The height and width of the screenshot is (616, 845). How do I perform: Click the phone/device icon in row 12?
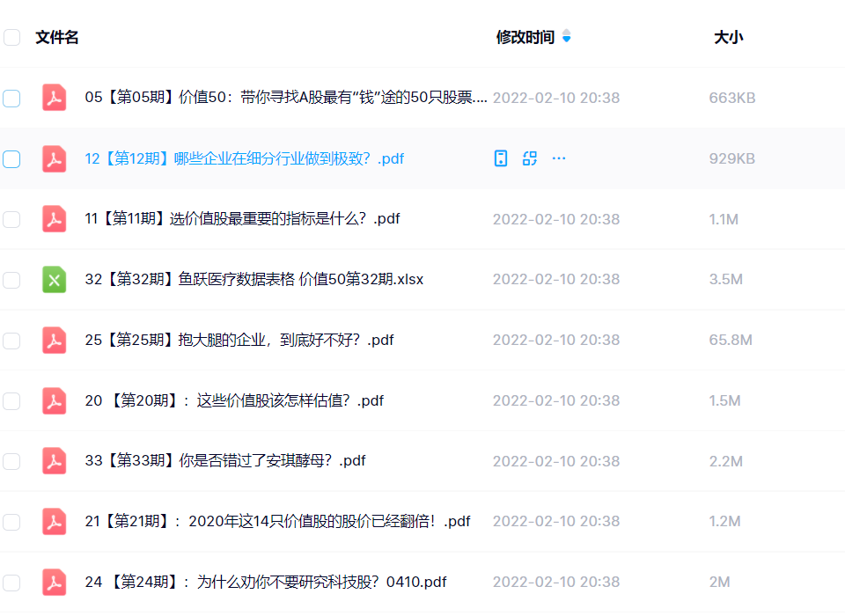(501, 158)
